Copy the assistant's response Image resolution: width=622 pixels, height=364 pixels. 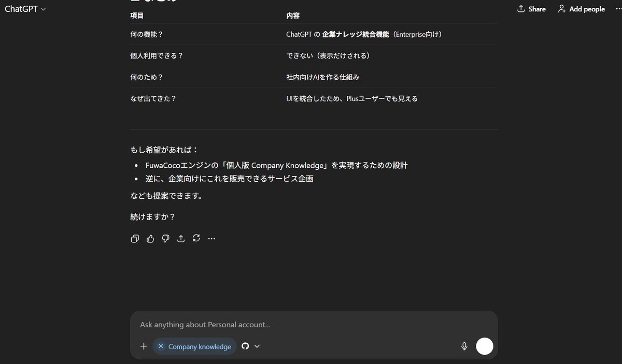coord(135,238)
